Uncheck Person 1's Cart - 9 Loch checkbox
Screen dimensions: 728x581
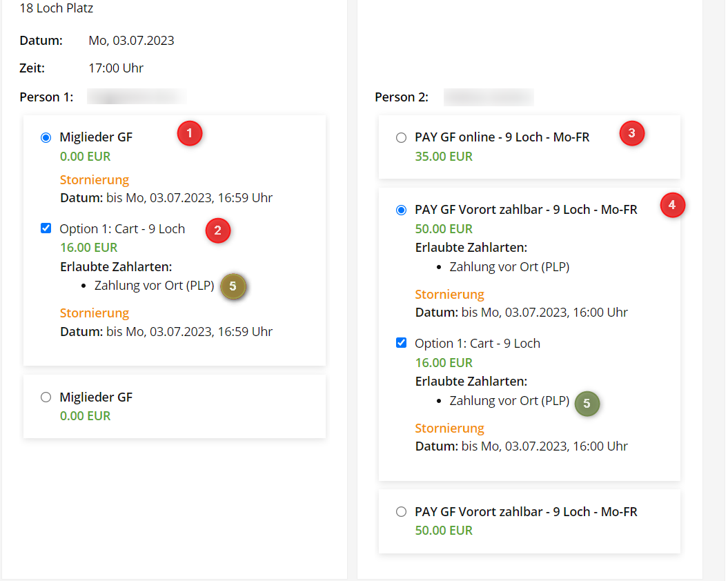point(46,228)
